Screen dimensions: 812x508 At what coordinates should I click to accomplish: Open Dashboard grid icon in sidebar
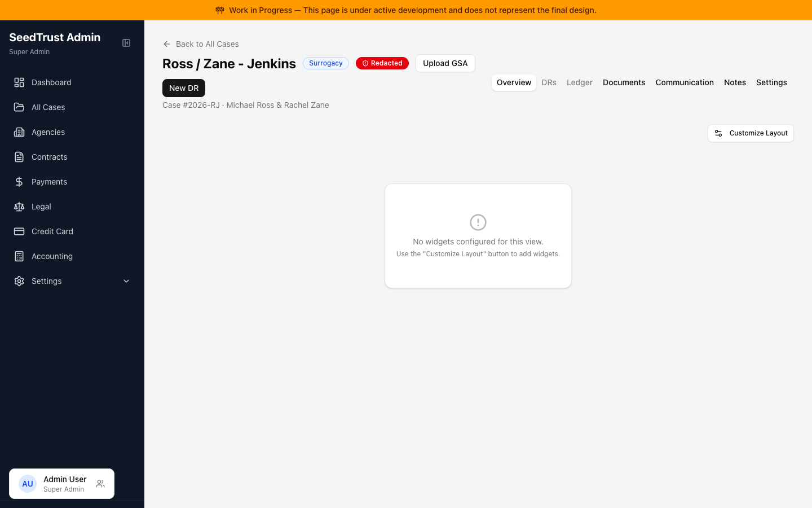(x=19, y=82)
